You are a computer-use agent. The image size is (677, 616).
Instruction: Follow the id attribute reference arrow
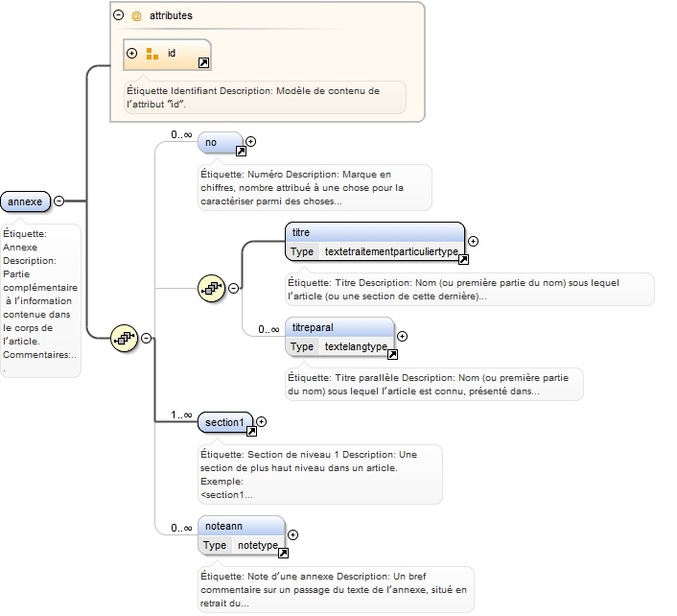tap(203, 63)
